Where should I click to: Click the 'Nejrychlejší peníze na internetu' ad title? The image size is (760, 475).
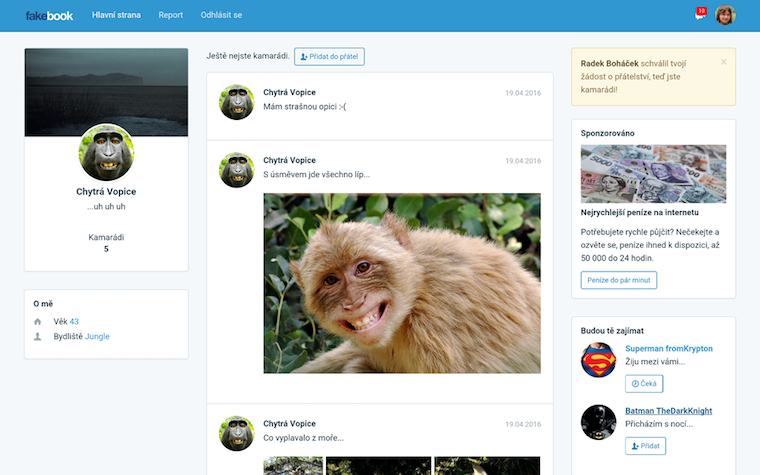pos(639,212)
